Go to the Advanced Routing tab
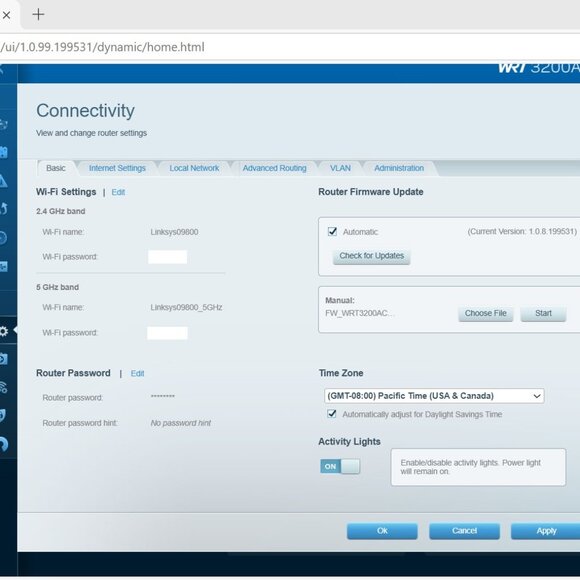580x580 pixels. tap(274, 168)
